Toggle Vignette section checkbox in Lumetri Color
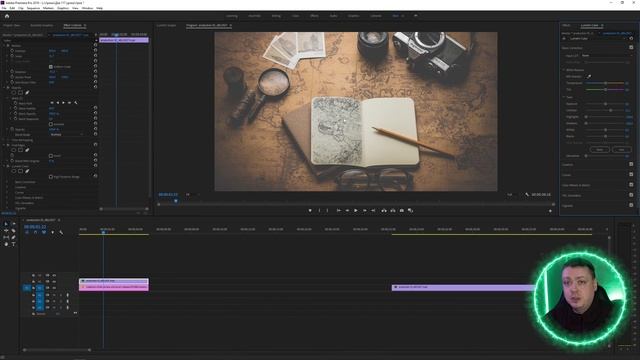The width and height of the screenshot is (640, 360). (x=631, y=205)
